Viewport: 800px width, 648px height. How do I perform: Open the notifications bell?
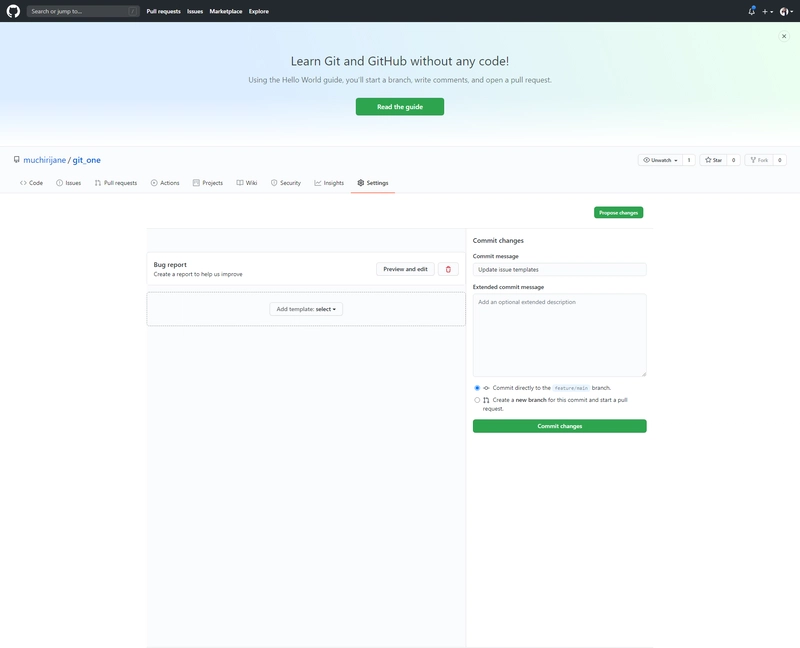click(752, 11)
